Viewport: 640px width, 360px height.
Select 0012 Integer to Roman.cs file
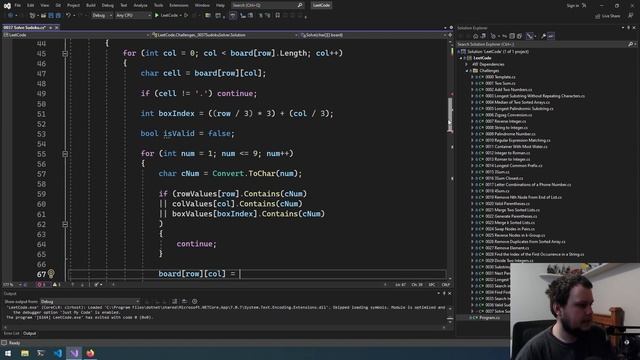tap(507, 153)
